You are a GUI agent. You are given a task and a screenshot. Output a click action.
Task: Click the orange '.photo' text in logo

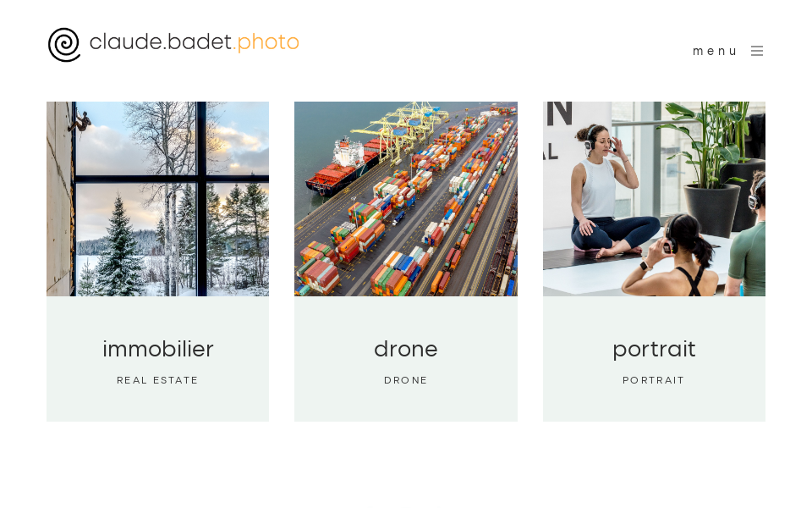point(266,42)
